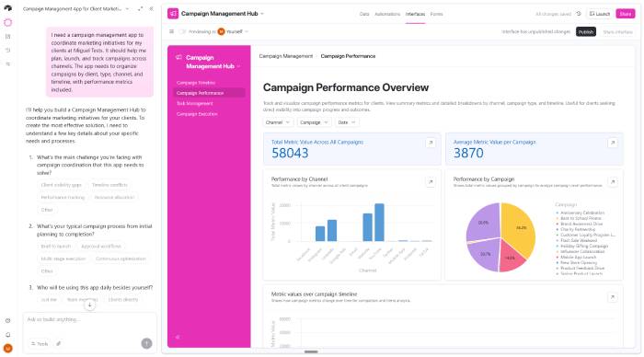This screenshot has height=357, width=644.
Task: Open the Campaign Management Hub base name dropdown
Action: coord(262,14)
